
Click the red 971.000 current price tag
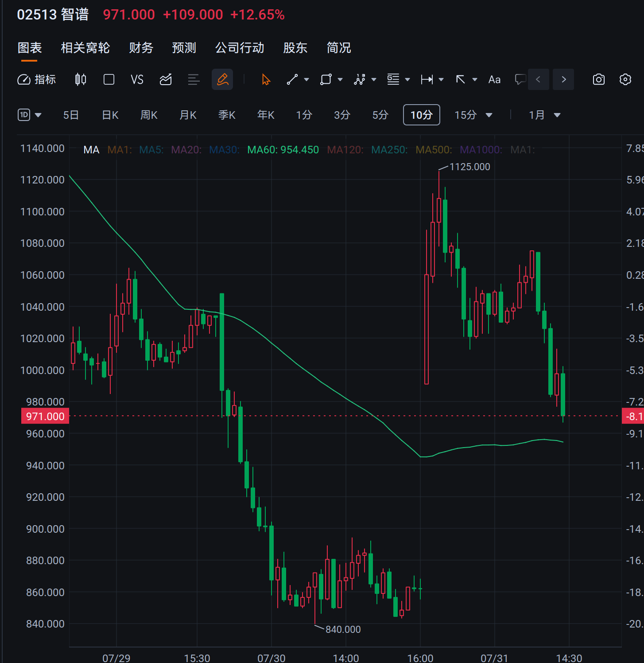click(x=45, y=416)
